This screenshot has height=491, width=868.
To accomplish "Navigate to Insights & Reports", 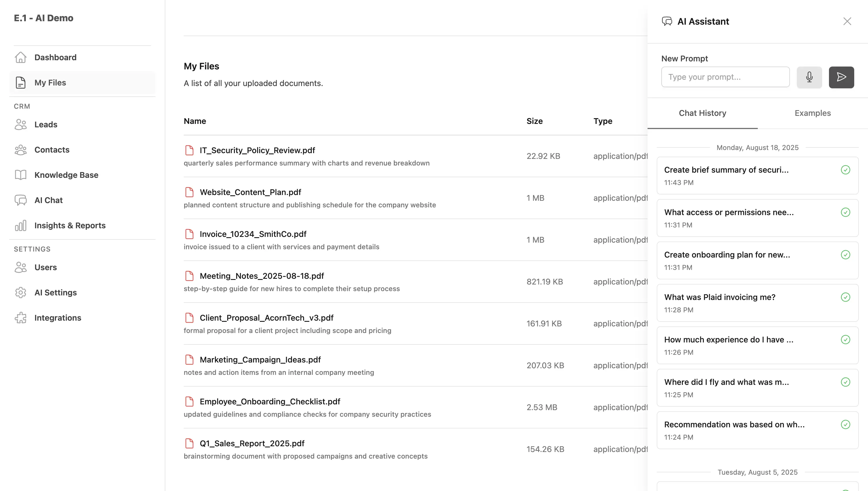I will click(x=82, y=226).
